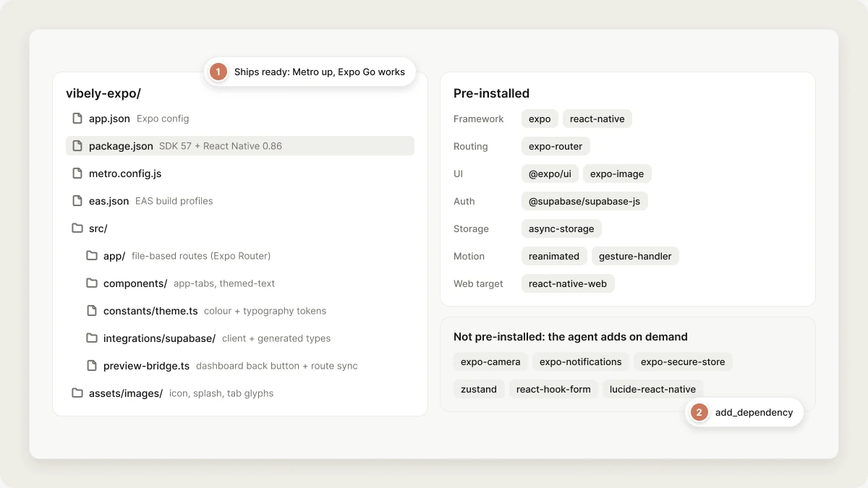The height and width of the screenshot is (488, 868).
Task: Click the expo-secure-store chip
Action: point(683,361)
